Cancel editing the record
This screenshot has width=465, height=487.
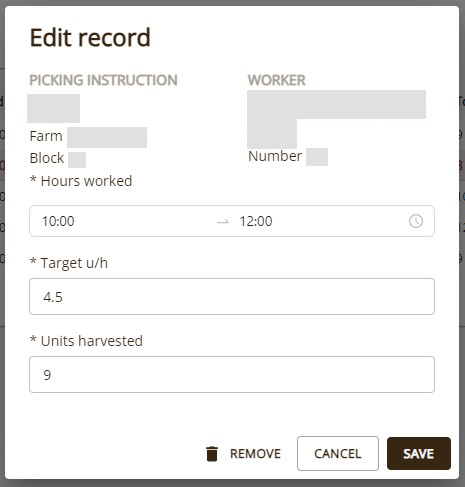click(338, 453)
